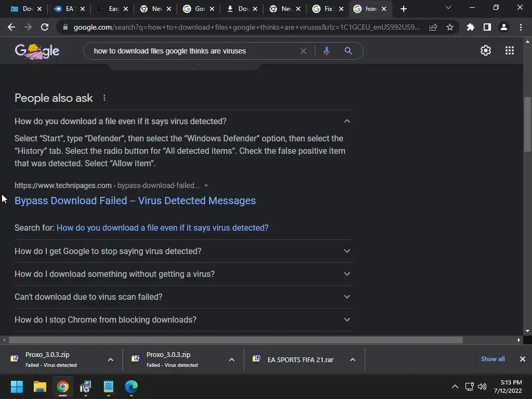
Task: Share this page icon in address bar
Action: (x=433, y=27)
